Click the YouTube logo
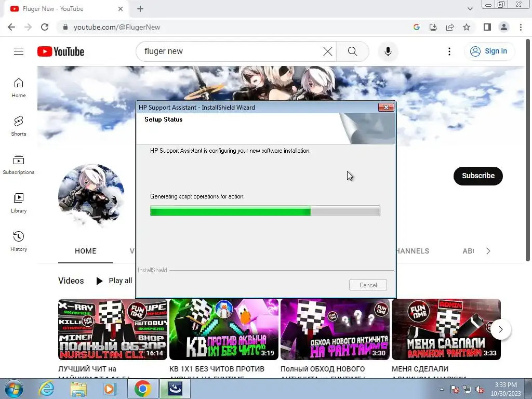This screenshot has height=399, width=532. point(61,51)
